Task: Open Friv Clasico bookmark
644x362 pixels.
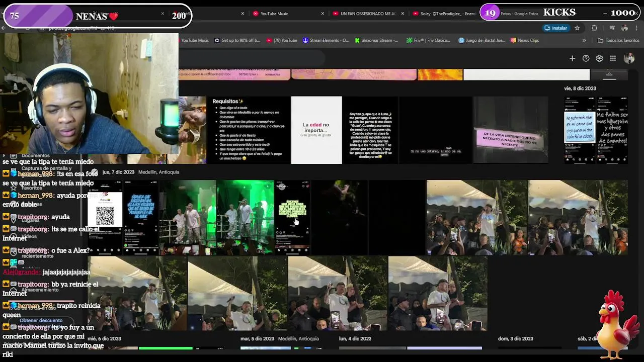Action: click(429, 40)
